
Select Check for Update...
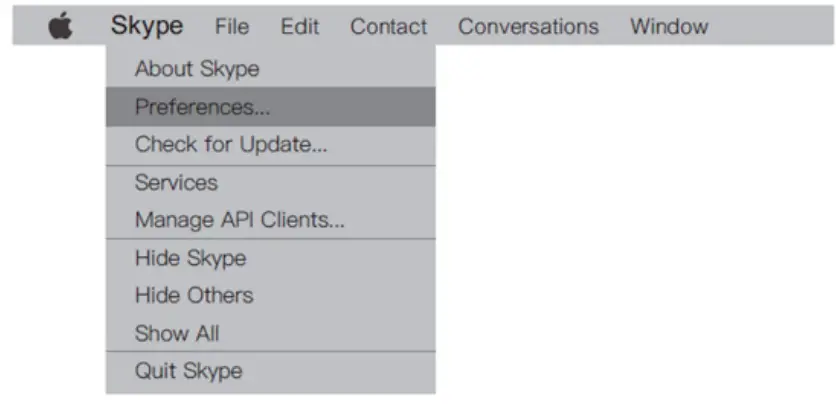coord(231,144)
